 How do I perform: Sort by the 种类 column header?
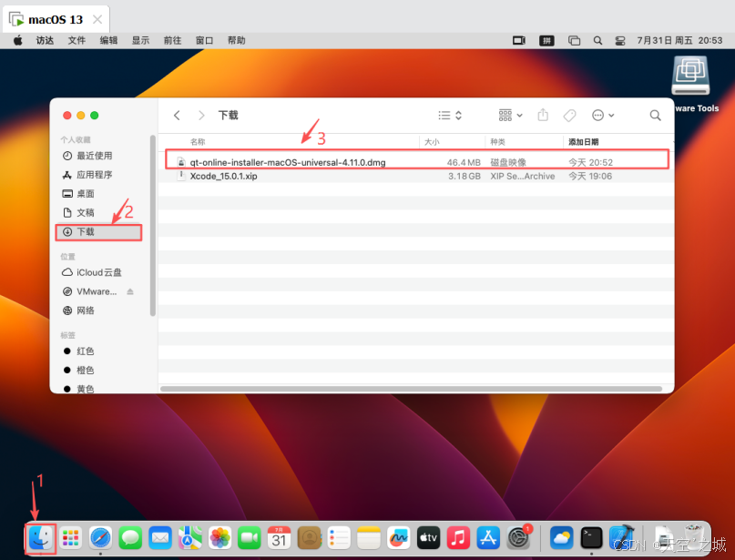(498, 142)
